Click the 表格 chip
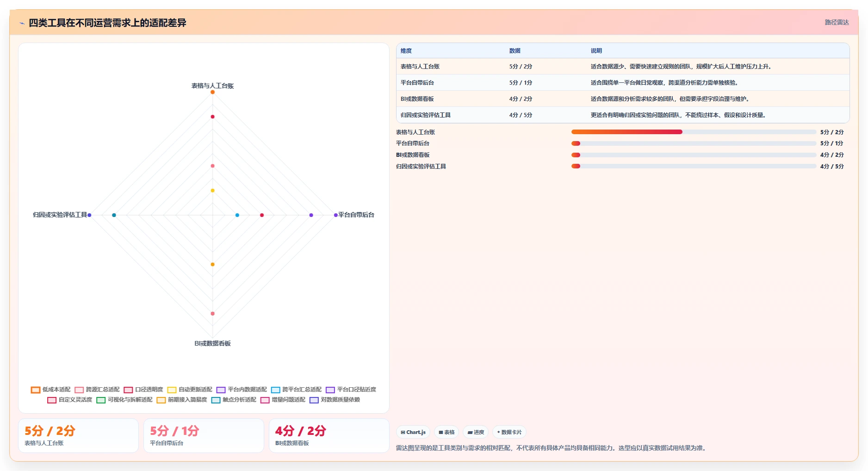The height and width of the screenshot is (471, 868). [446, 432]
